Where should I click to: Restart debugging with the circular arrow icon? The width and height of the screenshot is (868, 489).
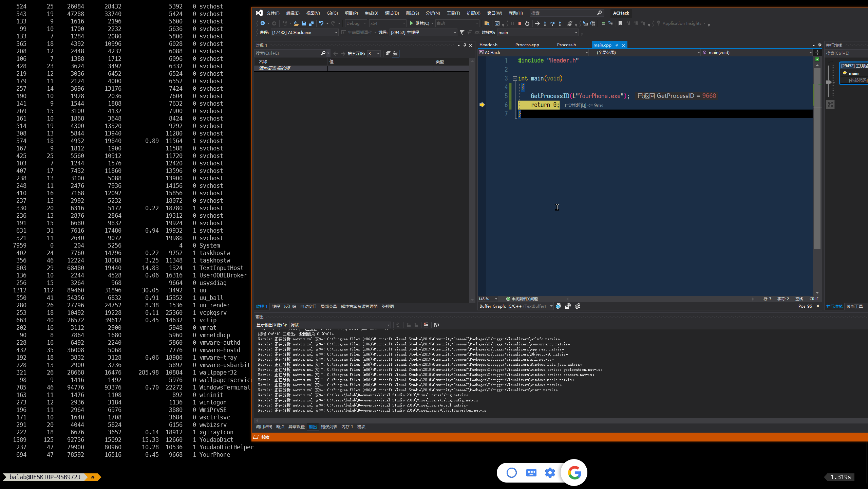tap(527, 23)
